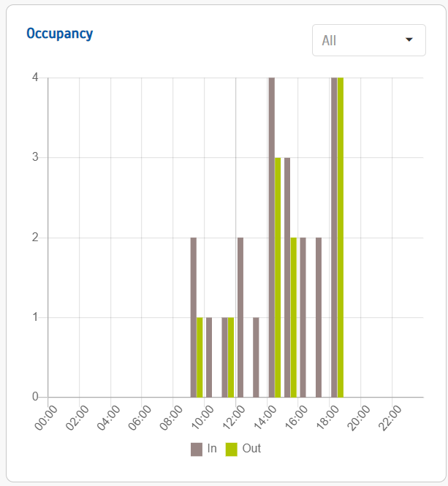Viewport: 448px width, 486px height.
Task: Click the green Out bar at 14:00
Action: [x=278, y=278]
